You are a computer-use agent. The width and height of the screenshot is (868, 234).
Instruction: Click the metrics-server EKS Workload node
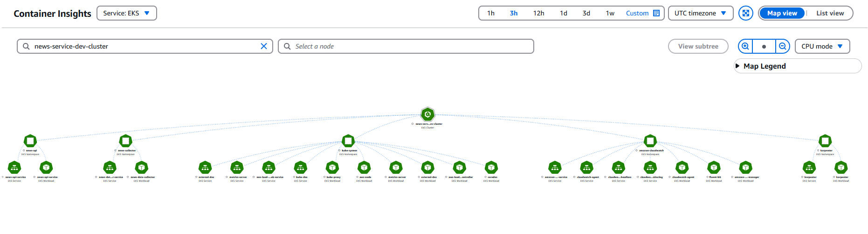[396, 167]
